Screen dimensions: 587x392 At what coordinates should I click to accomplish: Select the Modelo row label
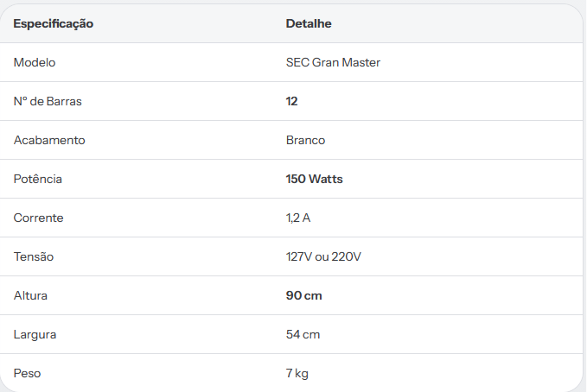pyautogui.click(x=35, y=62)
